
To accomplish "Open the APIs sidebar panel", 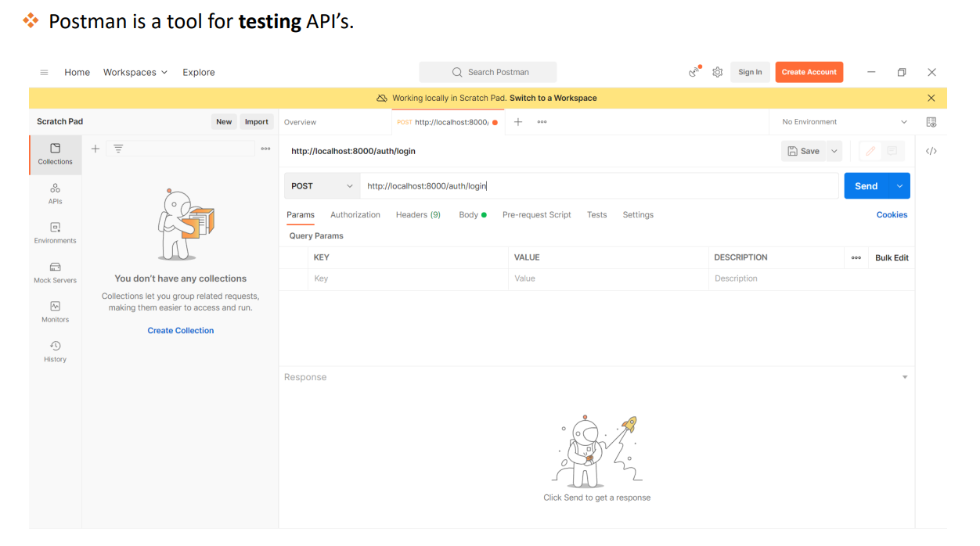I will 56,194.
